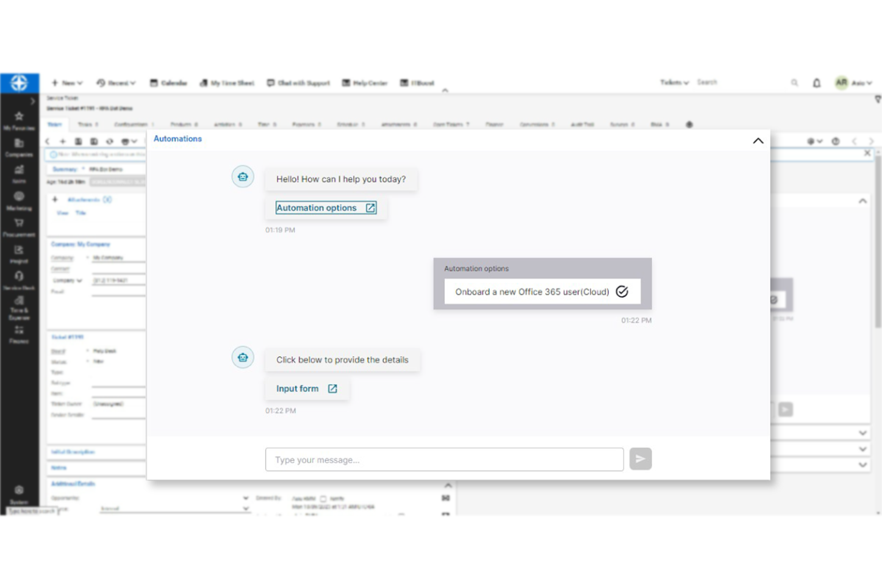The image size is (882, 588).
Task: Switch to the Tasks tab
Action: tap(88, 125)
